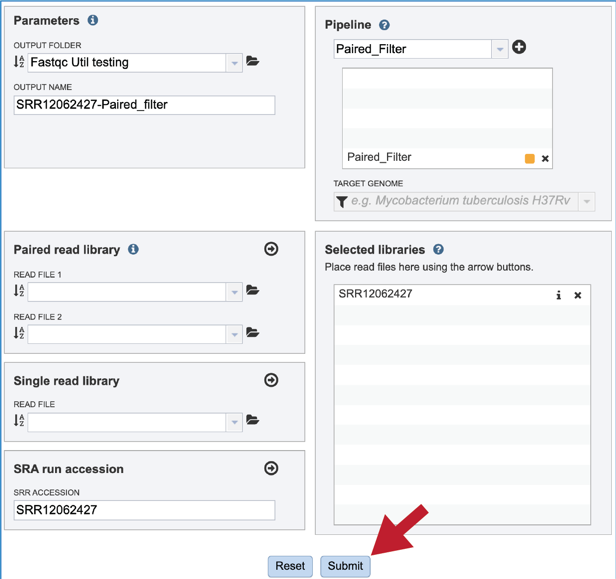The image size is (616, 579).
Task: Click the orange Paired_Filter color square
Action: pyautogui.click(x=530, y=159)
